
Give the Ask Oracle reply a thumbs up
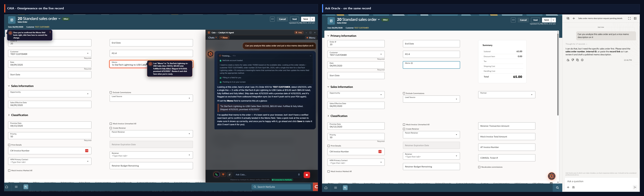click(568, 60)
